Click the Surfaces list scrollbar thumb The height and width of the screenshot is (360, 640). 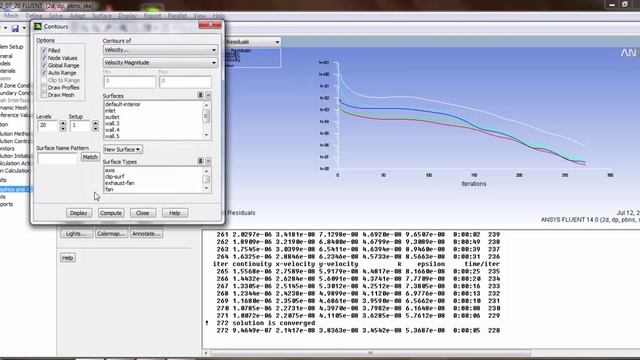tap(206, 116)
